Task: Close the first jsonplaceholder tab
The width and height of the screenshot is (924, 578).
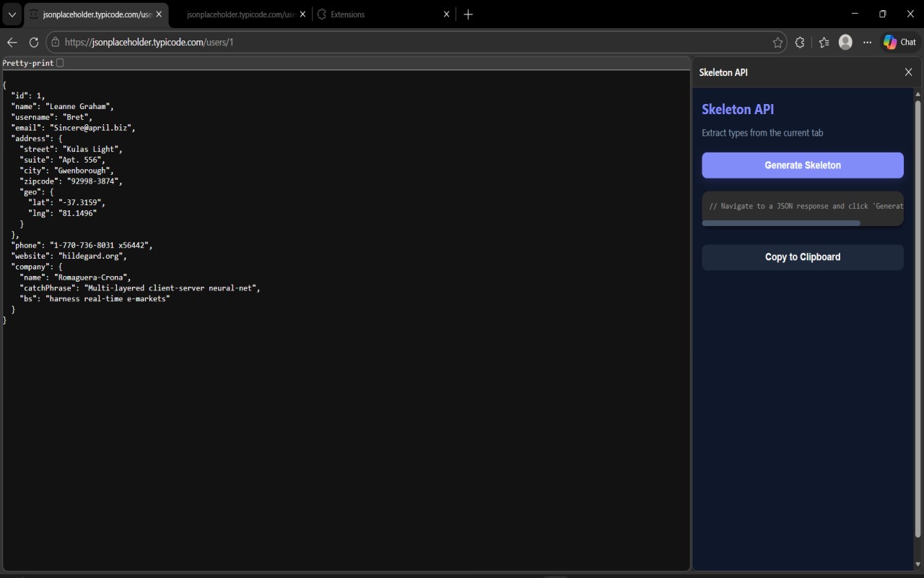Action: pos(159,14)
